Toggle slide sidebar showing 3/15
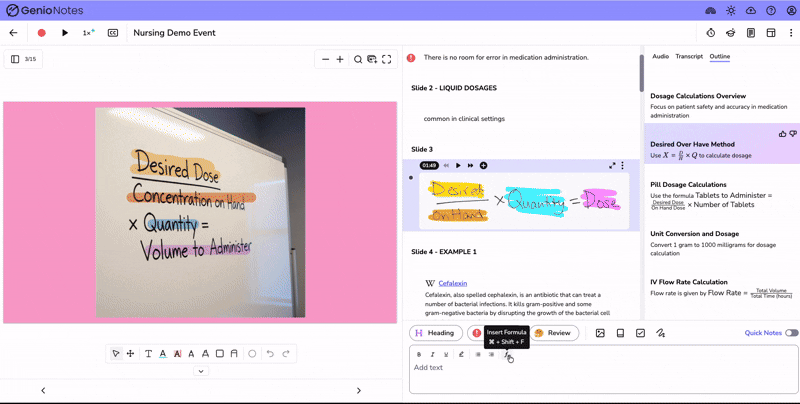This screenshot has width=800, height=404. click(23, 59)
